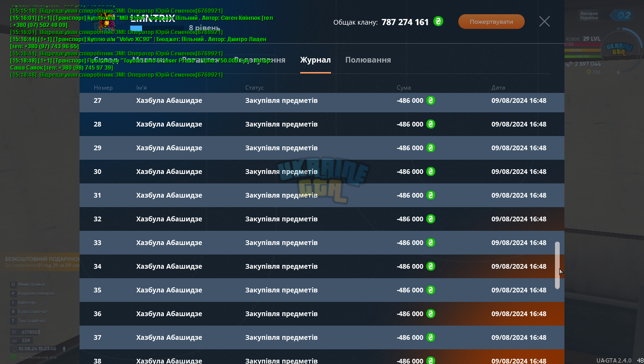Click the Сума column header
The width and height of the screenshot is (644, 364).
tap(404, 88)
